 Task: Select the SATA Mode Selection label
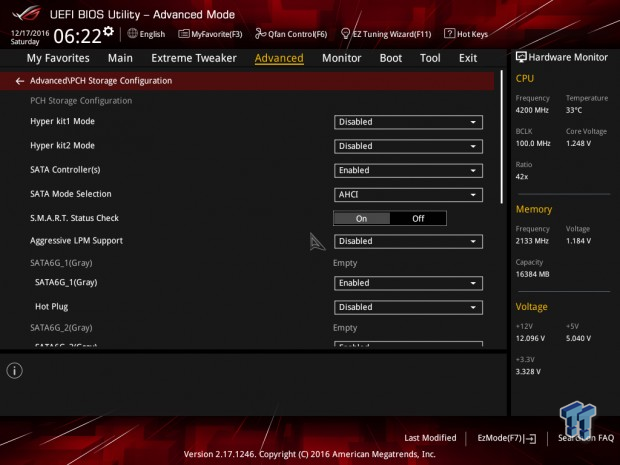point(71,194)
